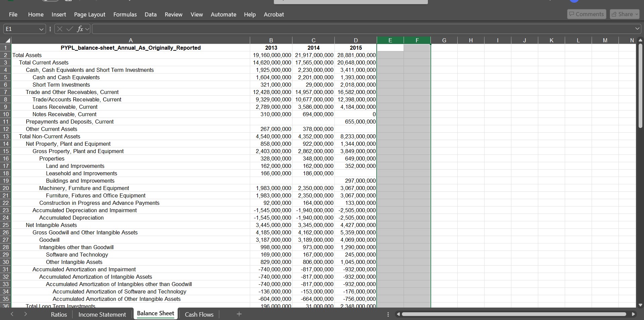Image resolution: width=644 pixels, height=320 pixels.
Task: Switch to the Ratios sheet tab
Action: [59, 314]
